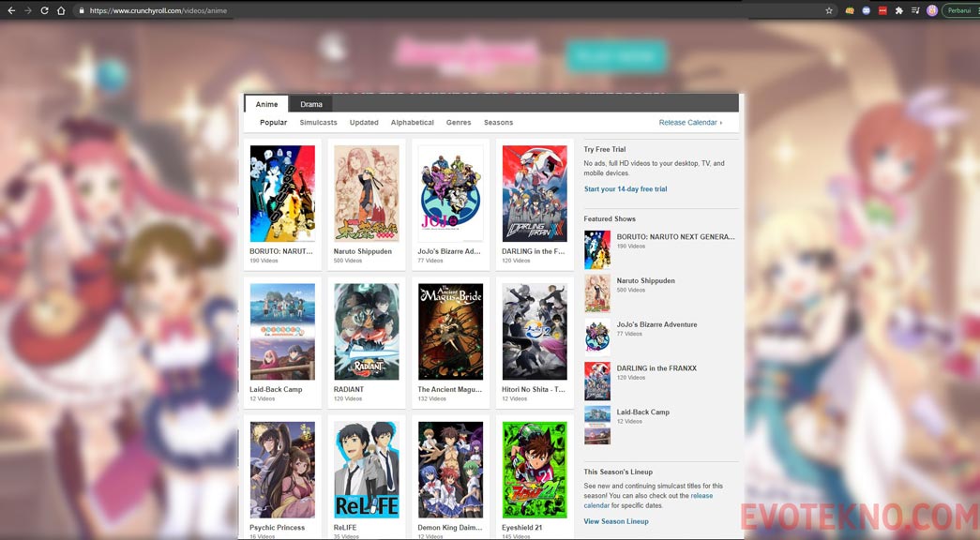Go back with the browser back arrow
Image resolution: width=980 pixels, height=540 pixels.
(x=11, y=10)
